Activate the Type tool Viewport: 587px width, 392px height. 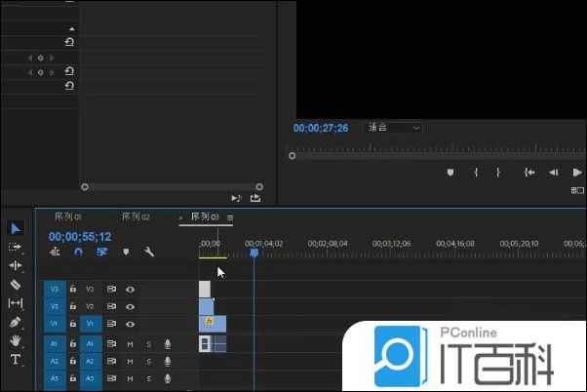(x=16, y=360)
